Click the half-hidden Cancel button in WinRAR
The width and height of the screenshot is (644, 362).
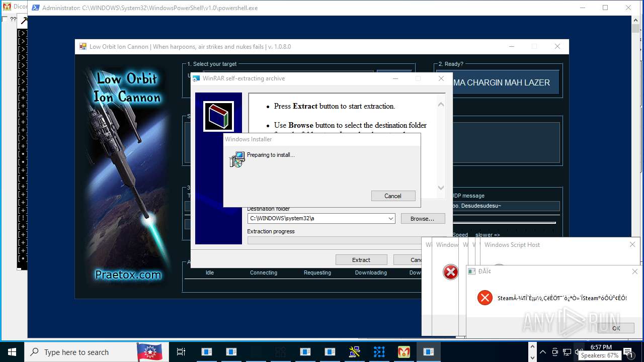click(x=409, y=260)
